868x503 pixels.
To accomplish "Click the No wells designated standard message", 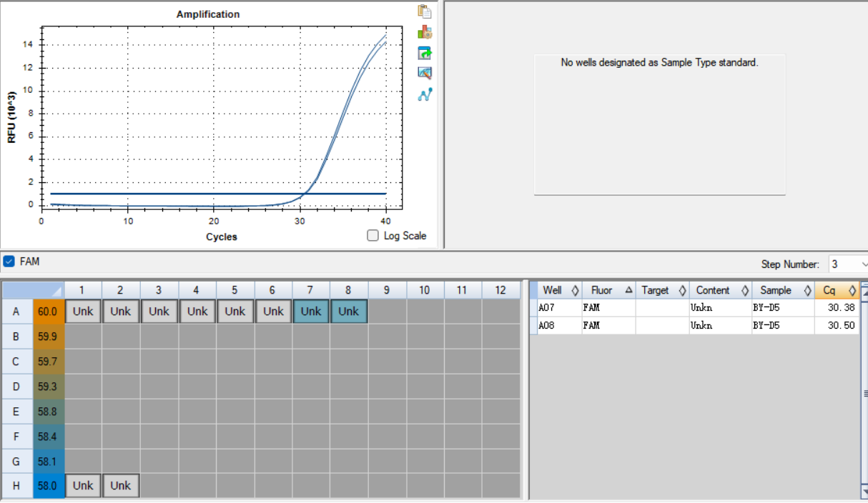I will coord(659,63).
